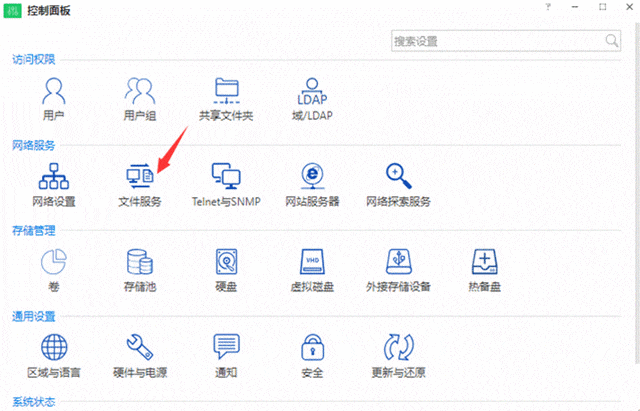This screenshot has width=640, height=411.
Task: Click the 存储管理 section heading
Action: tap(33, 231)
